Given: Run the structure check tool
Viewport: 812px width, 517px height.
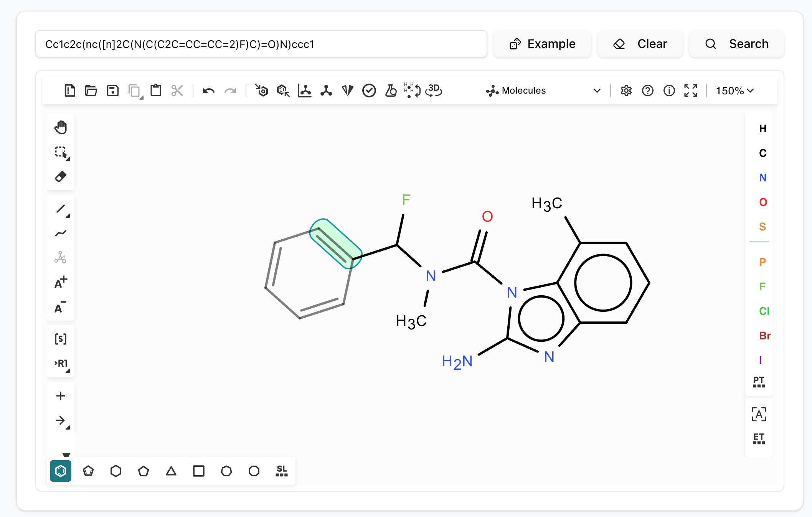Looking at the screenshot, I should coord(369,90).
